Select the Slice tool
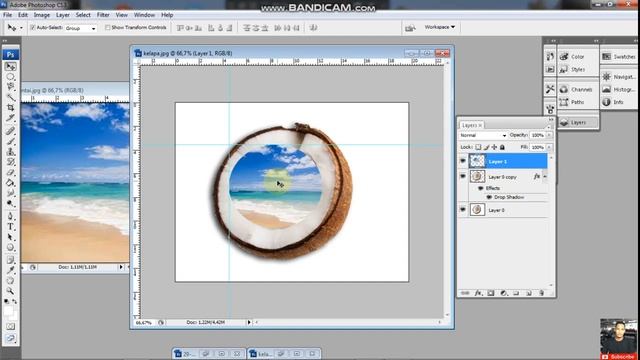The height and width of the screenshot is (360, 640). coord(11,118)
